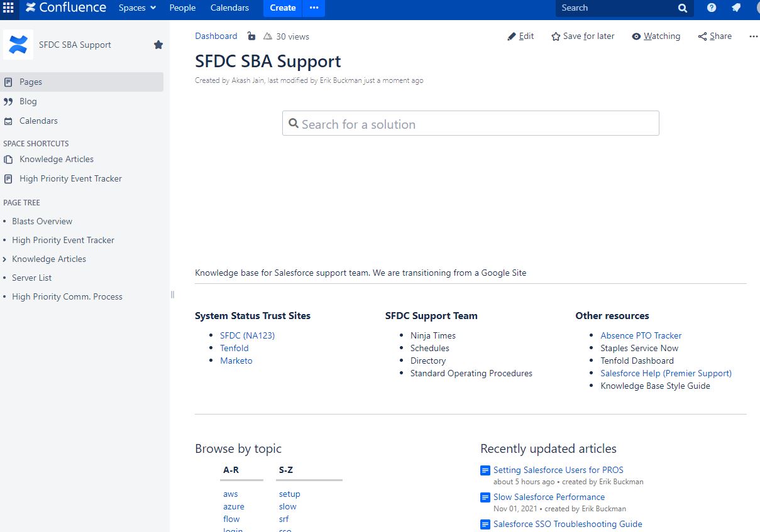
Task: Open Calendars in the sidebar
Action: (x=38, y=121)
